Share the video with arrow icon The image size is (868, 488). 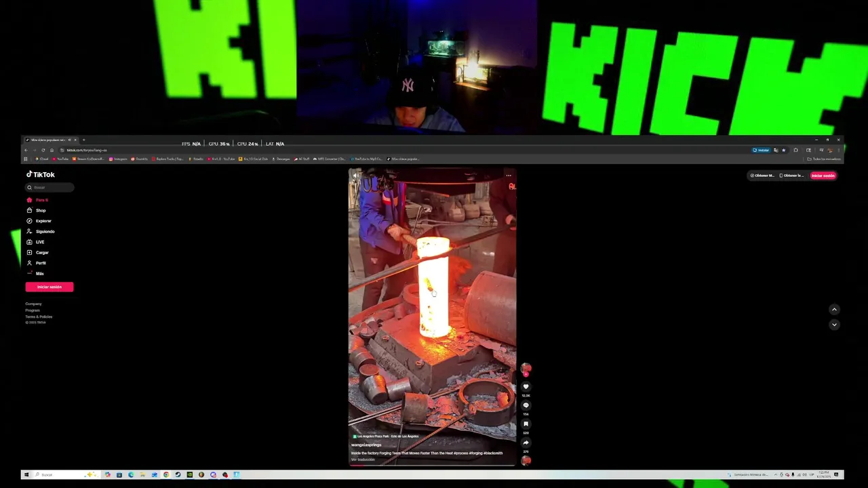526,443
